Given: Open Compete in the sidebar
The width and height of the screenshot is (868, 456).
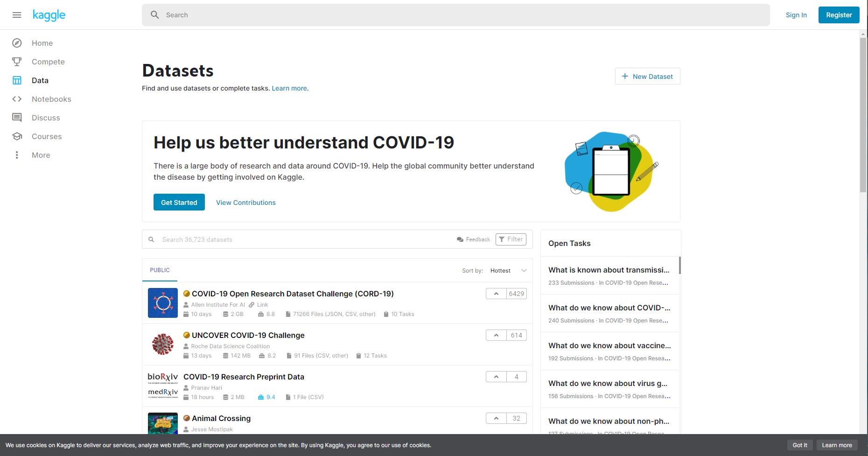Looking at the screenshot, I should point(48,62).
